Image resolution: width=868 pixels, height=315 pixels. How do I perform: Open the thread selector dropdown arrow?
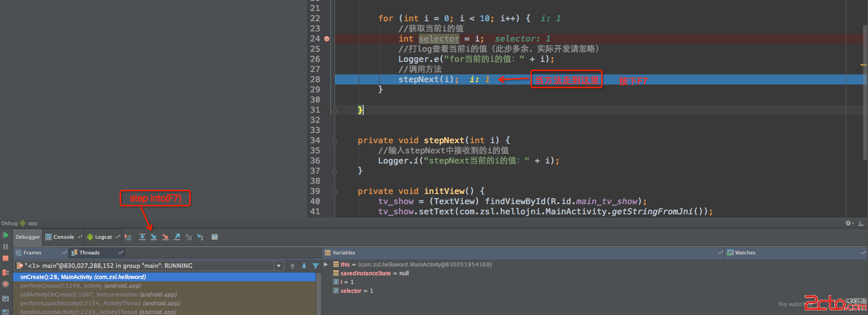pos(279,266)
